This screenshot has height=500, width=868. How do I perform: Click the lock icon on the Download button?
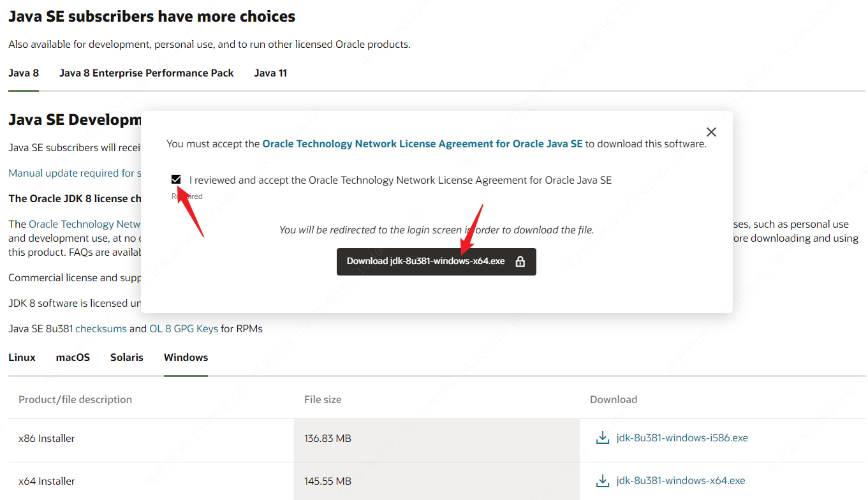click(520, 261)
